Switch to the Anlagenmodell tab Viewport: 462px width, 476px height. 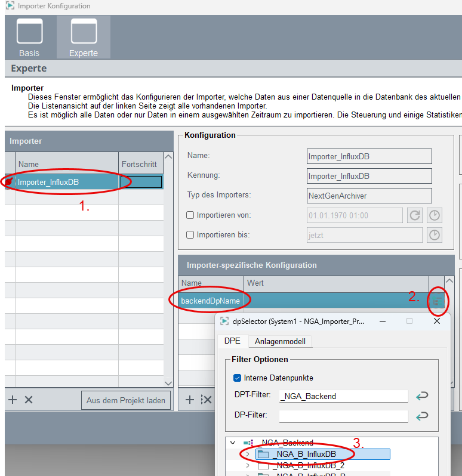280,341
